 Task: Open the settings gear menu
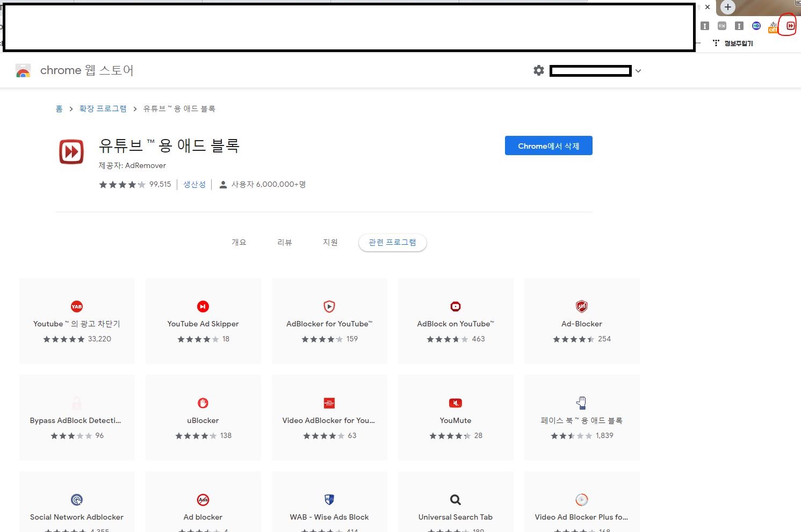[x=539, y=70]
